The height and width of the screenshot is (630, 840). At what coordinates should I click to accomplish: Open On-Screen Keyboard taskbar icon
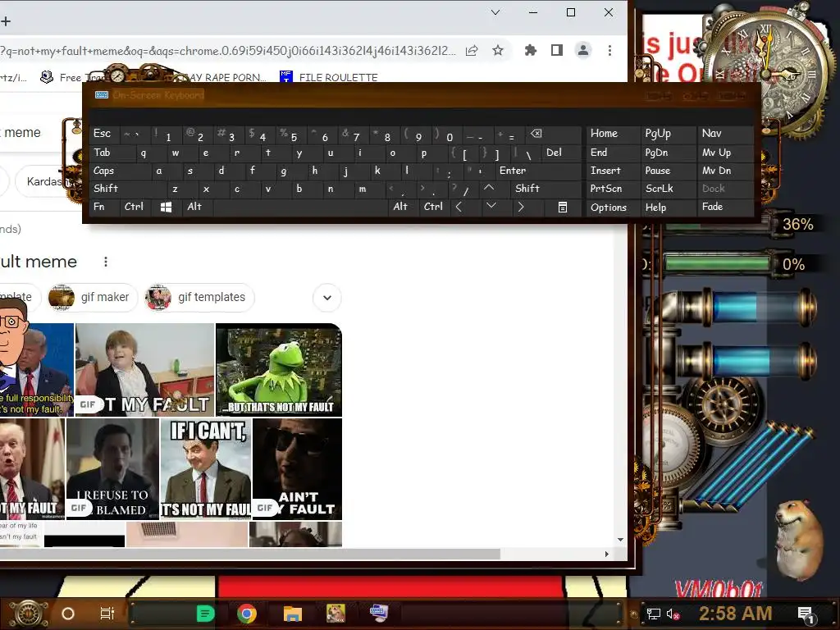pos(379,613)
